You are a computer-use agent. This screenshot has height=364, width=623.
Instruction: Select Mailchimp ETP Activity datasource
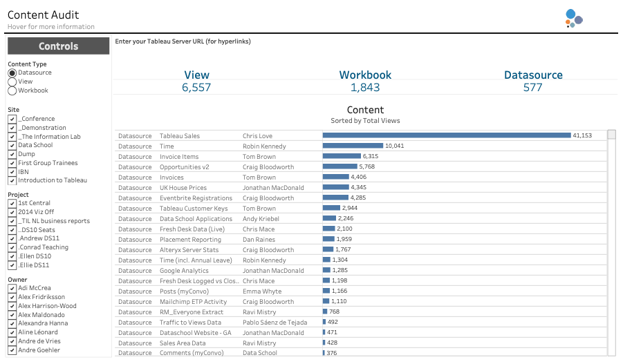pyautogui.click(x=193, y=302)
